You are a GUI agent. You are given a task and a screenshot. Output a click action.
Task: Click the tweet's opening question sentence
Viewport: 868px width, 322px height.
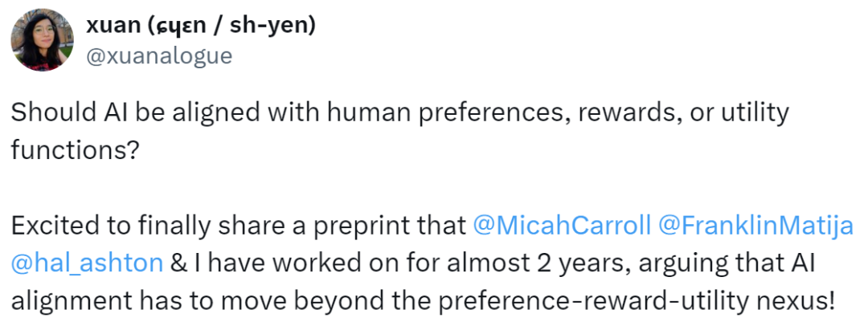point(399,131)
